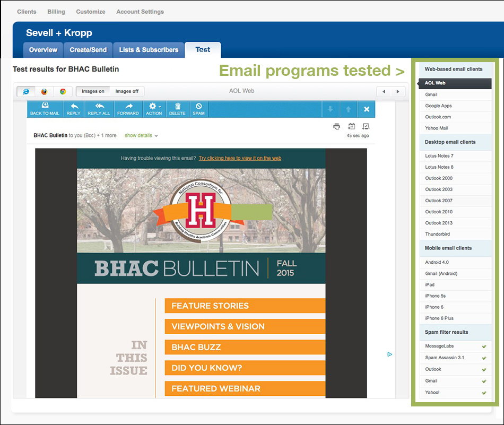
Task: Select Lotus Notes 7 in client list
Action: click(456, 156)
